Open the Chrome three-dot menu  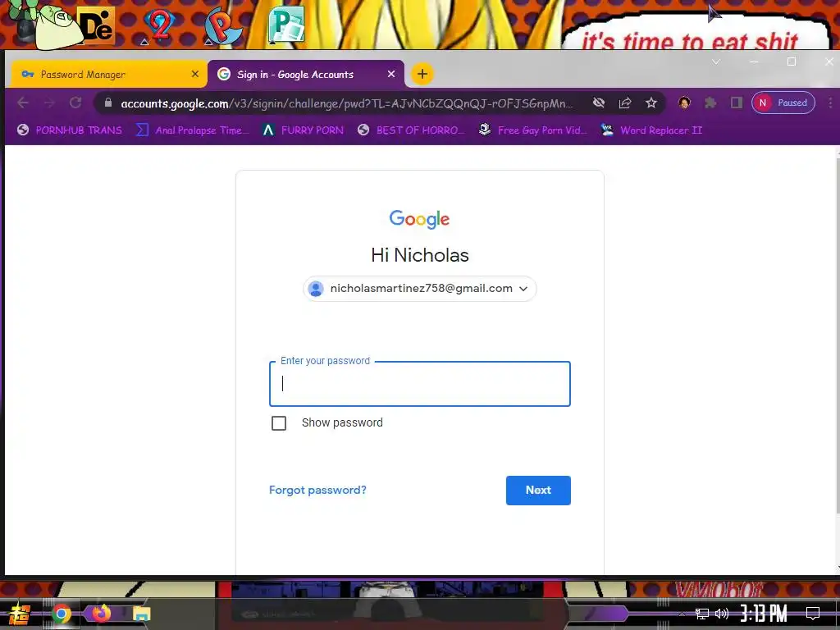pos(830,103)
